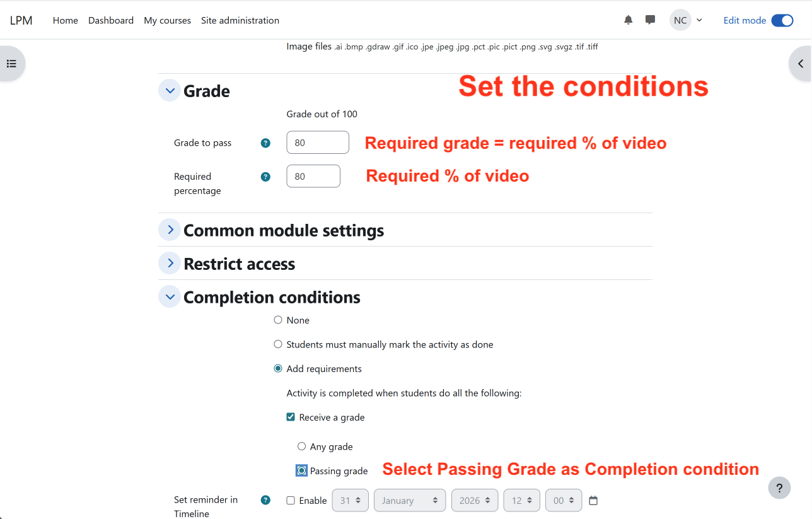812x519 pixels.
Task: Click the LPM site home link
Action: tap(21, 20)
